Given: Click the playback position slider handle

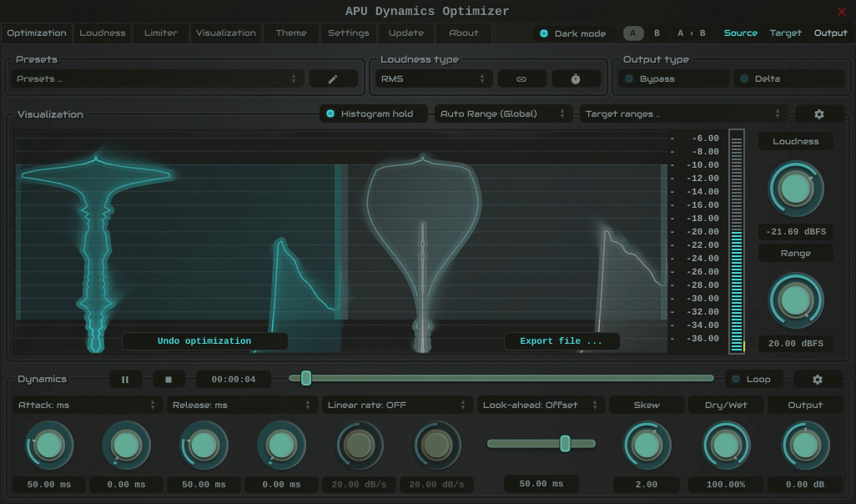Looking at the screenshot, I should pyautogui.click(x=306, y=378).
